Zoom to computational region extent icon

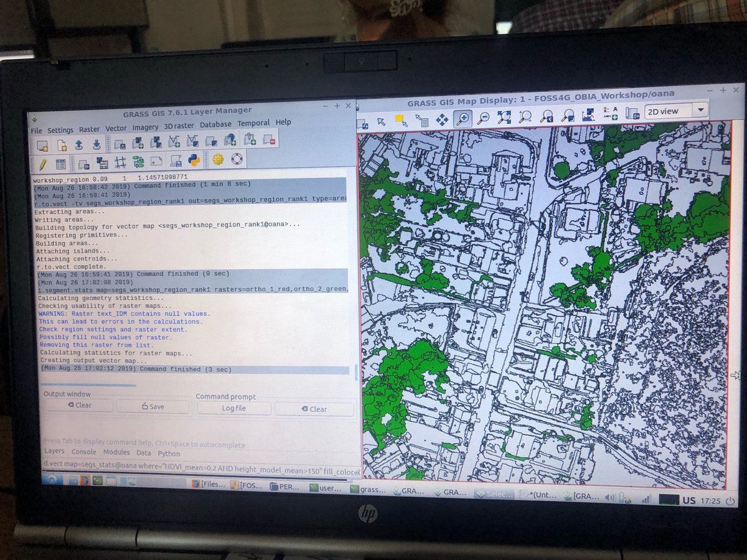(x=525, y=116)
